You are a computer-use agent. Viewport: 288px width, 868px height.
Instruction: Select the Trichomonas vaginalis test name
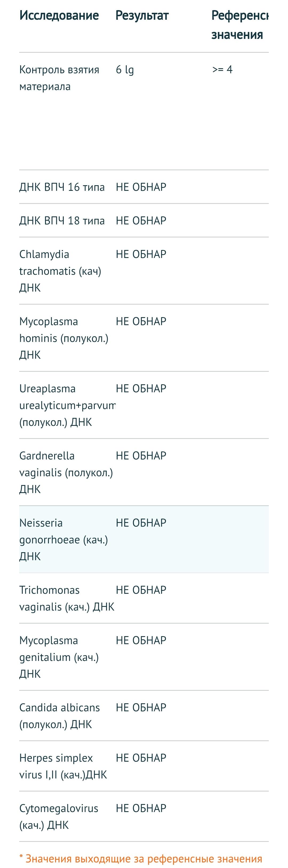pyautogui.click(x=66, y=599)
